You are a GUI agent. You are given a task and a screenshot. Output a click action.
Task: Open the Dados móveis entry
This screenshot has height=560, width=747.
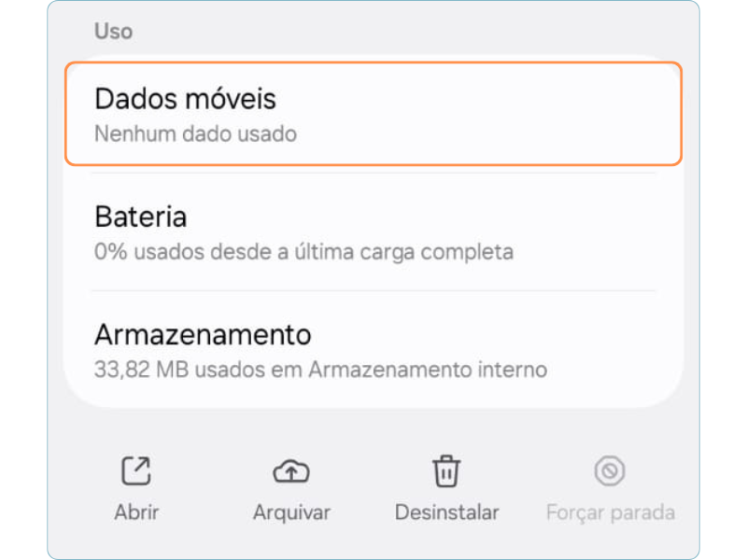(x=186, y=99)
